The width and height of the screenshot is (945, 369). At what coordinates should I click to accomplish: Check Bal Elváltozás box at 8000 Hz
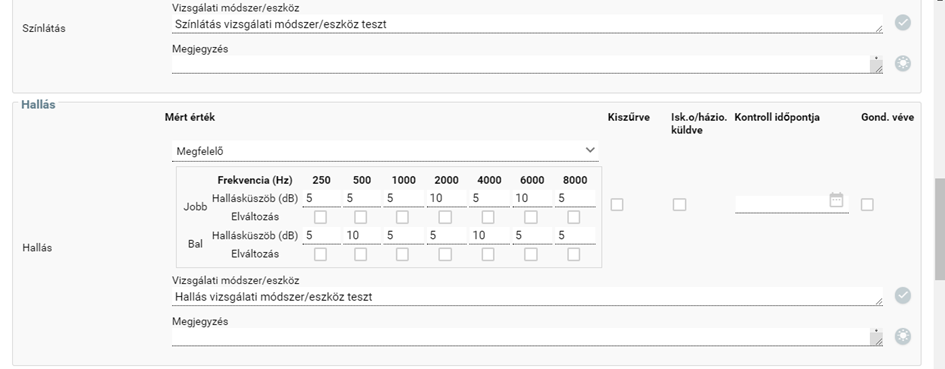coord(574,254)
